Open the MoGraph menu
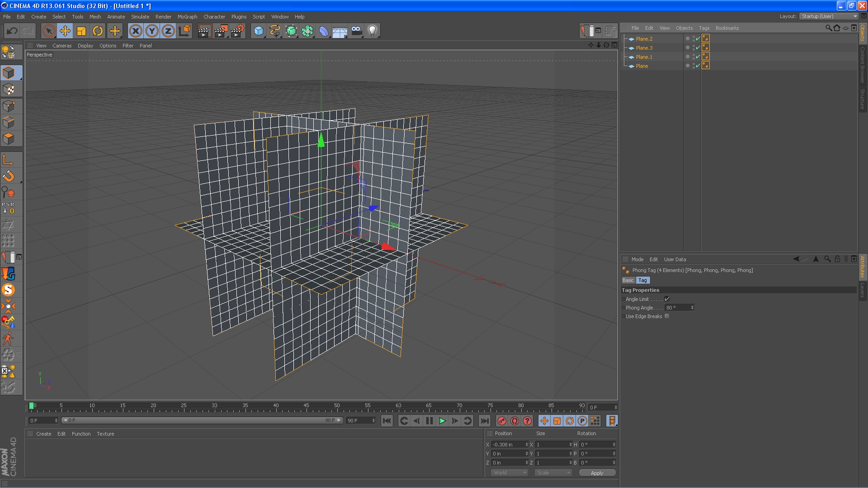 click(x=187, y=17)
